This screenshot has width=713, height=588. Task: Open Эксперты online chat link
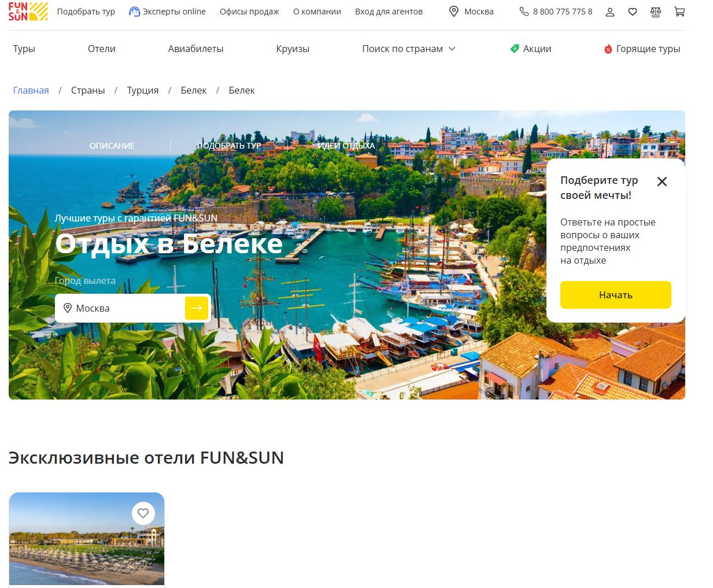(x=167, y=12)
